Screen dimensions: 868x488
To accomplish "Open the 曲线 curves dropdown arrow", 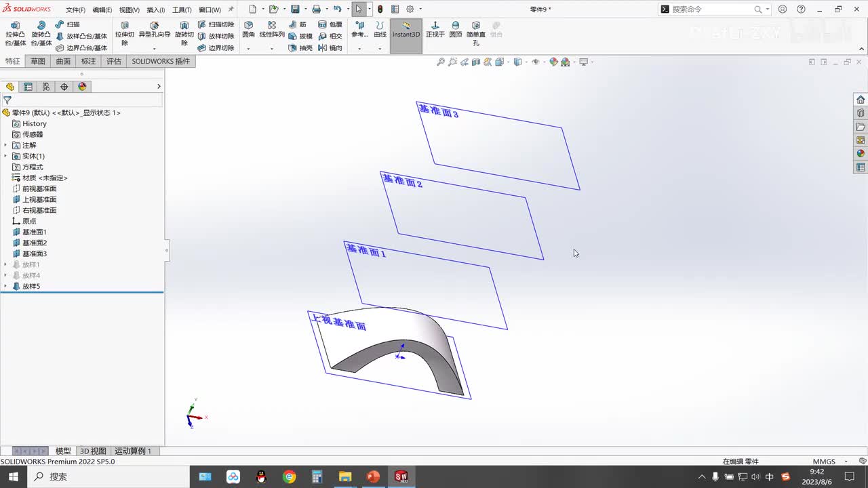I will click(x=380, y=48).
